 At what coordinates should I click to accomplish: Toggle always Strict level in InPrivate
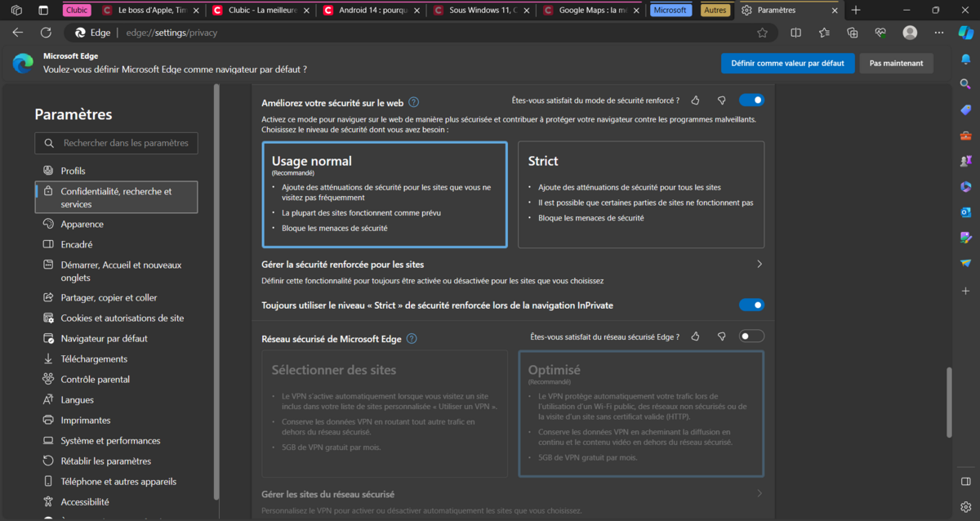click(x=751, y=305)
